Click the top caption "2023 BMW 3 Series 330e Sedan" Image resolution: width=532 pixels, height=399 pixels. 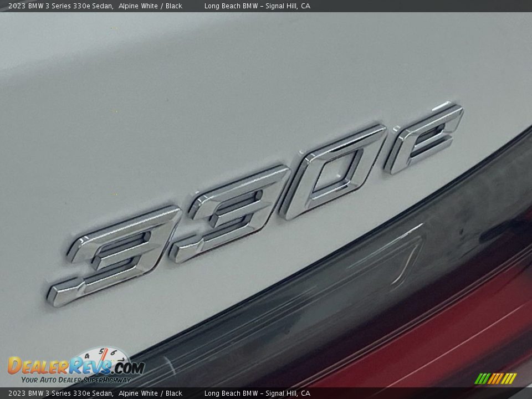point(60,6)
